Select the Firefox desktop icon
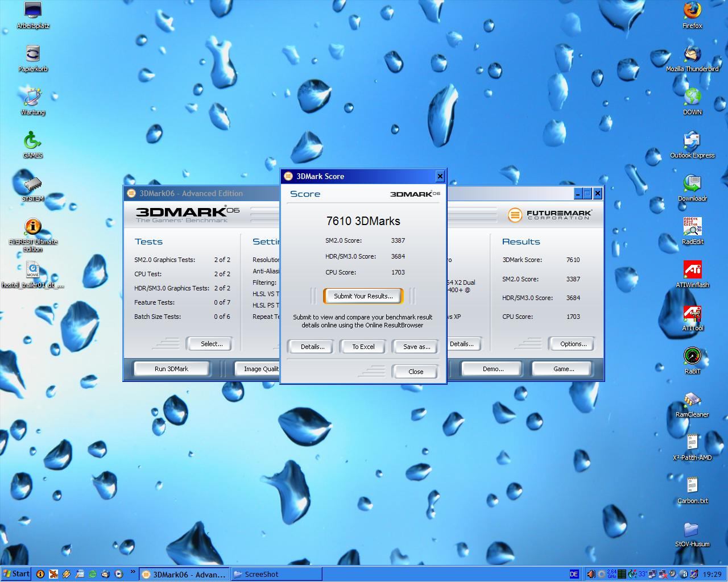The height and width of the screenshot is (582, 728). click(x=692, y=15)
